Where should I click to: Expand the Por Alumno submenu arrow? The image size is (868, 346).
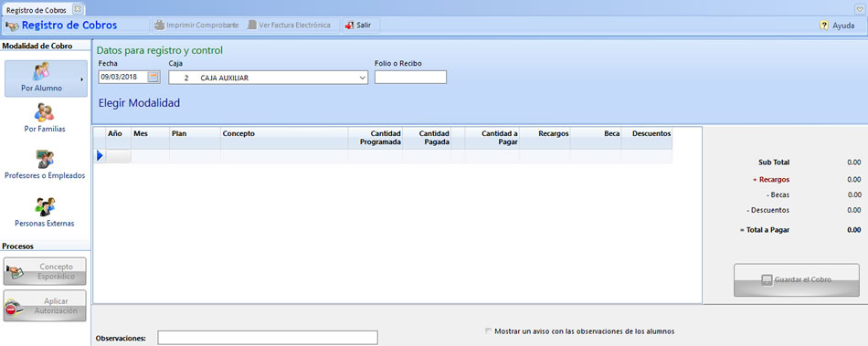coord(82,79)
